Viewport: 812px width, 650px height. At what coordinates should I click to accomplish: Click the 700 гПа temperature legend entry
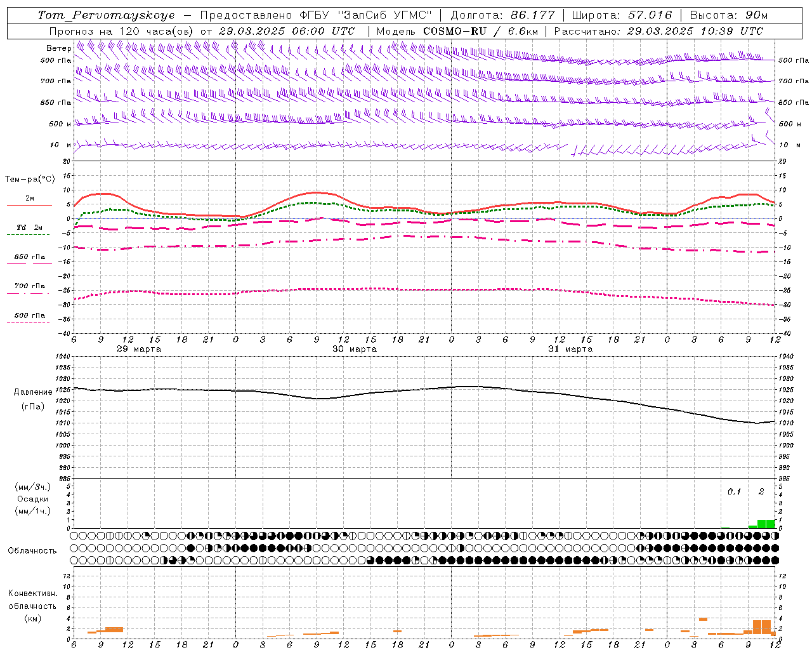(29, 286)
